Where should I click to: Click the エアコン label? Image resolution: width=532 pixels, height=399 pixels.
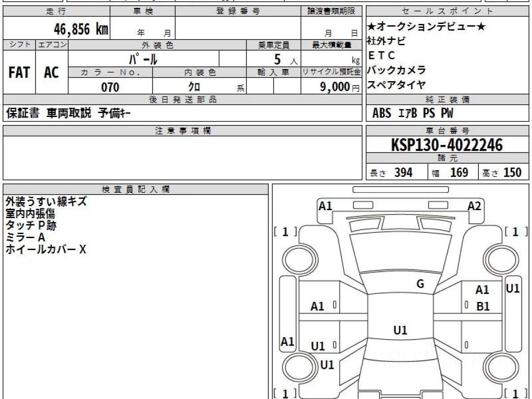pyautogui.click(x=52, y=45)
